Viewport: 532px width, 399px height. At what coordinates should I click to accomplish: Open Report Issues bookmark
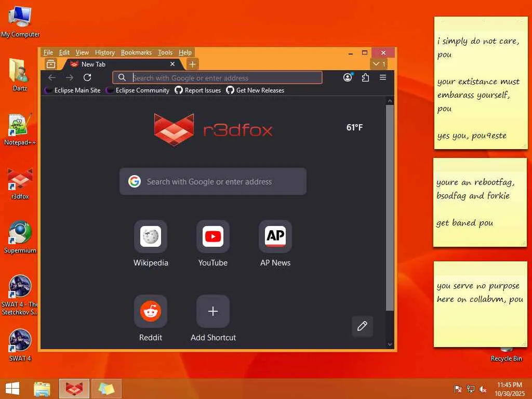point(198,90)
